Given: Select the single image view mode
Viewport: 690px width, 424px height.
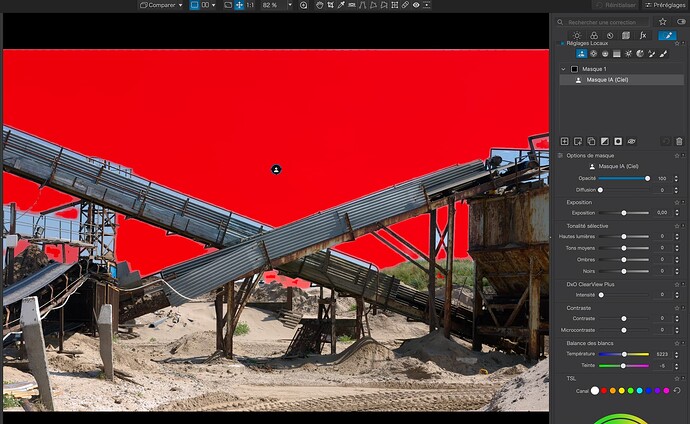Looking at the screenshot, I should click(x=195, y=5).
